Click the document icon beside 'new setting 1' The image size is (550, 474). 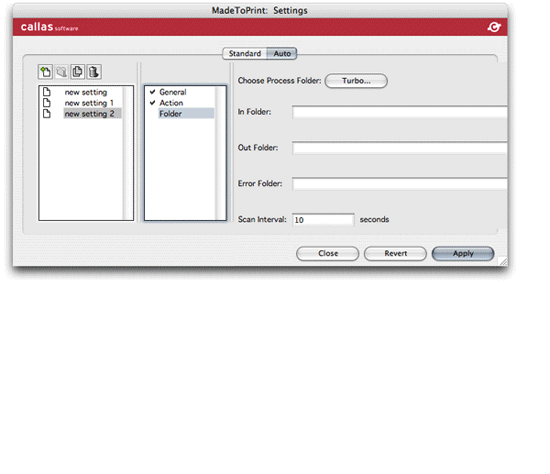47,103
